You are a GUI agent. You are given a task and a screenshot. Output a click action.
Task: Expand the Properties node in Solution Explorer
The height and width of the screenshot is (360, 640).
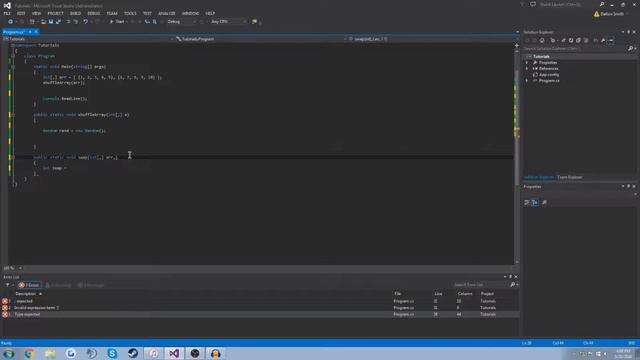[527, 63]
